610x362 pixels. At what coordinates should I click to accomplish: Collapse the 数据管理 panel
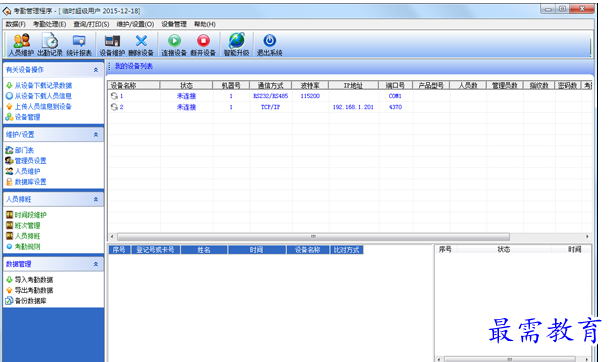(x=96, y=264)
